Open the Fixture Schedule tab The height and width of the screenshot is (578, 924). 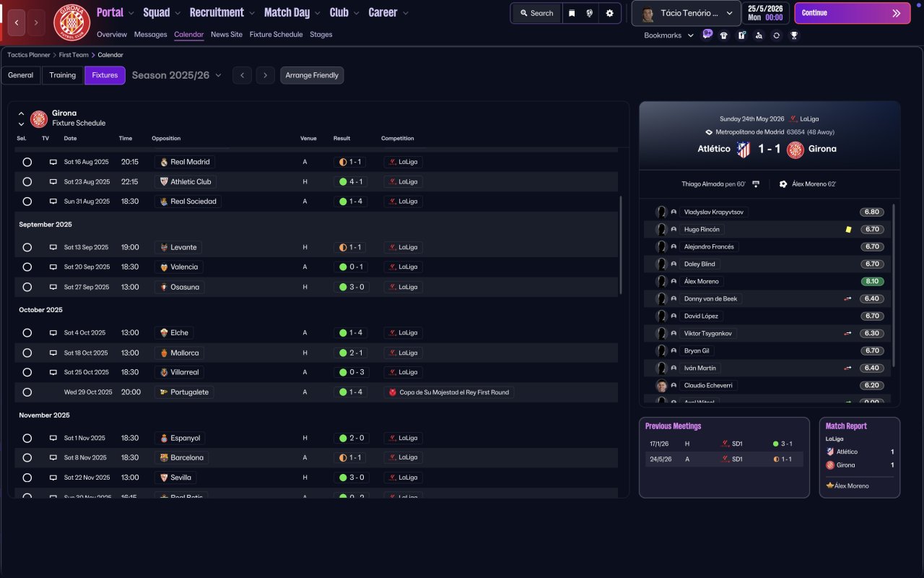(276, 35)
